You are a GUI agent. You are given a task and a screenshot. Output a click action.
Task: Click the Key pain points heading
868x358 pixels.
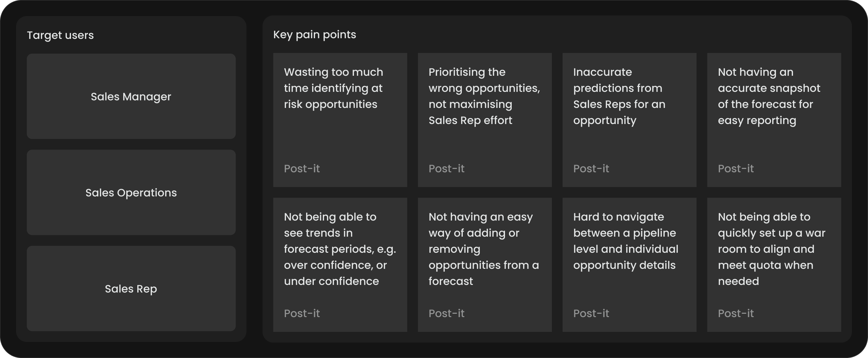[x=314, y=35]
